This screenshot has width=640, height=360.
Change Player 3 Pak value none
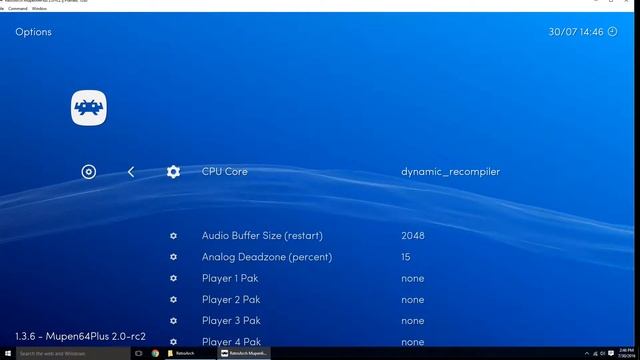pyautogui.click(x=413, y=321)
